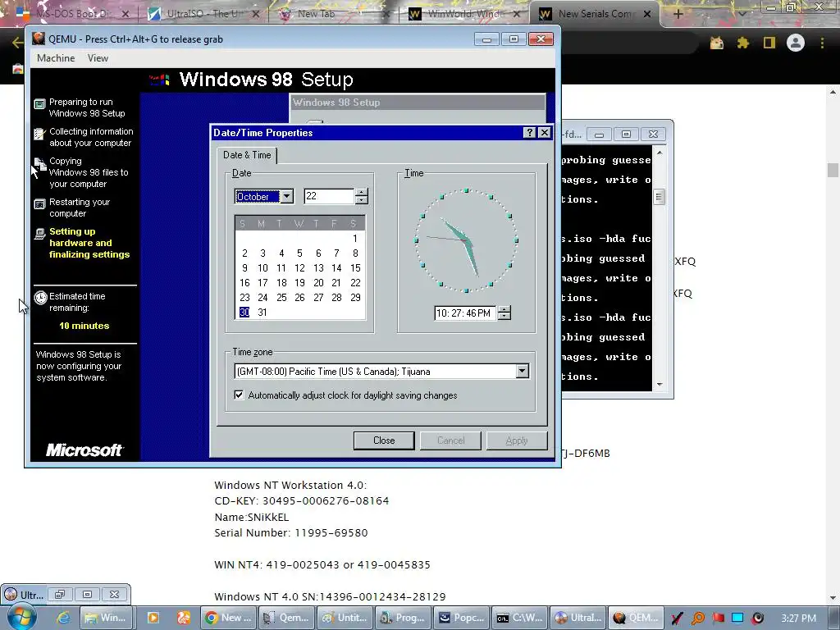Select day 31 in the calendar
The image size is (840, 630).
(x=262, y=313)
